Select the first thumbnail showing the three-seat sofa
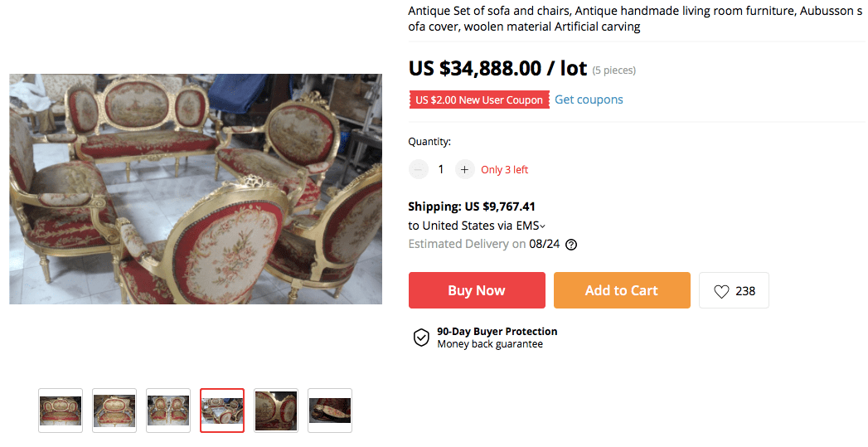Image resolution: width=868 pixels, height=447 pixels. point(61,411)
